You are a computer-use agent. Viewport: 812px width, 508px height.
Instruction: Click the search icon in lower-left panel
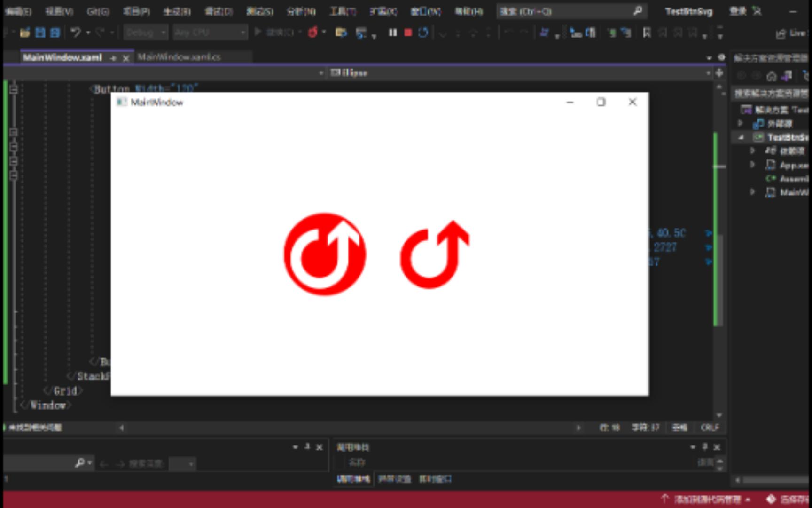click(x=80, y=463)
